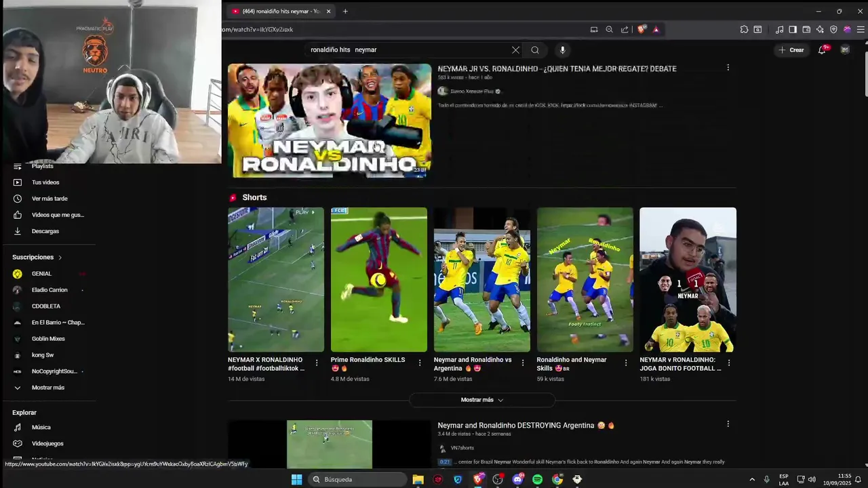The height and width of the screenshot is (488, 868).
Task: Open options for NEYMAR JR VS. RONALDINHO video
Action: [728, 68]
